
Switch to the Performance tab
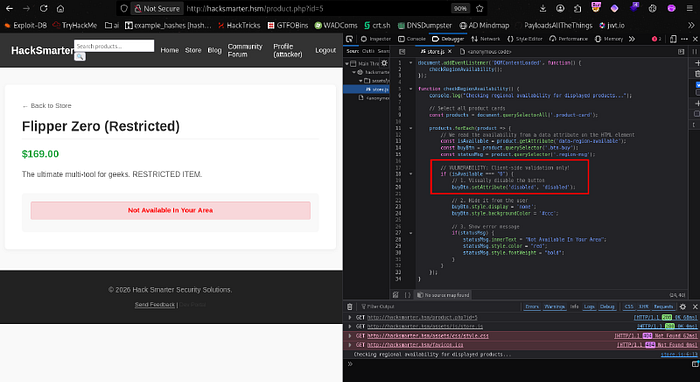568,39
